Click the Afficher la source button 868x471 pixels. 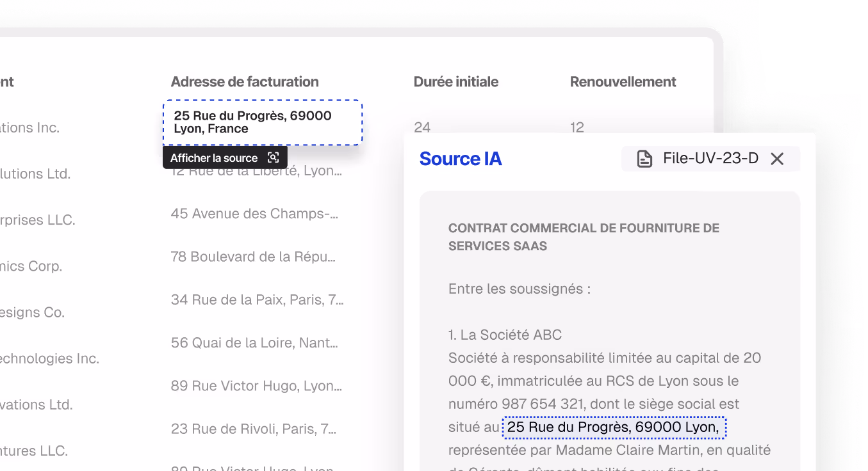(x=215, y=157)
